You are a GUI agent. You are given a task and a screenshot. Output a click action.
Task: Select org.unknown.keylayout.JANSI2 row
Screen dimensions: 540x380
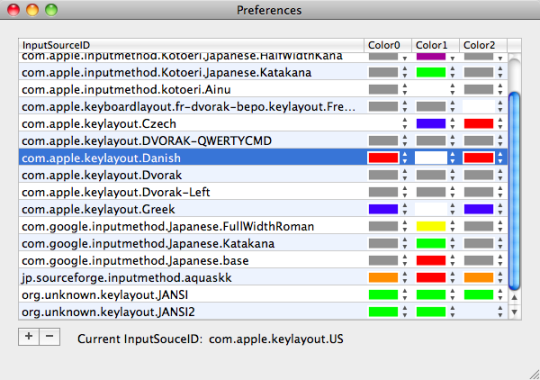[263, 312]
